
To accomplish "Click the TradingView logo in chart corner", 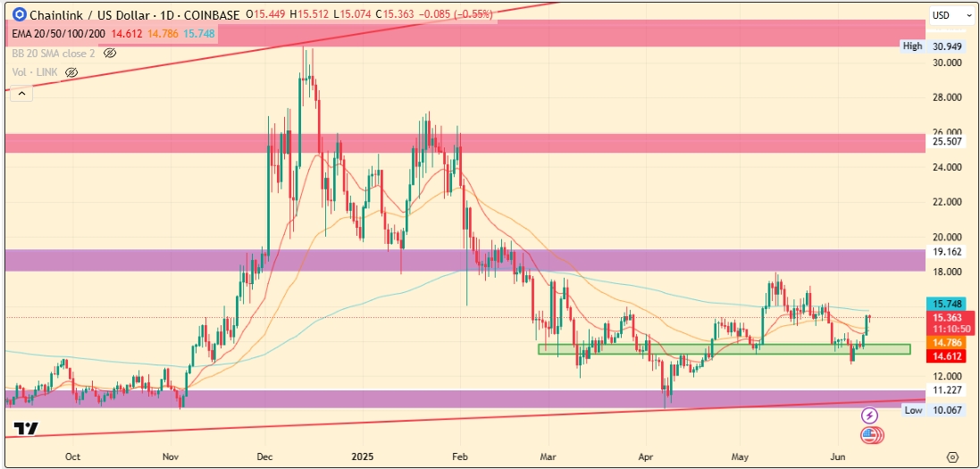I will [x=26, y=429].
